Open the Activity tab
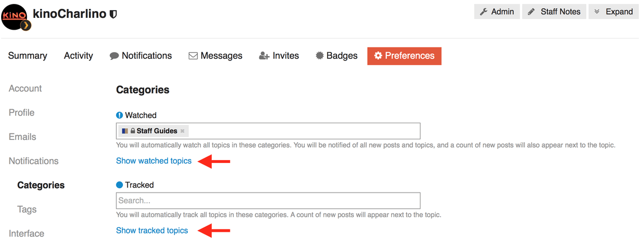This screenshot has width=644, height=243. click(78, 56)
